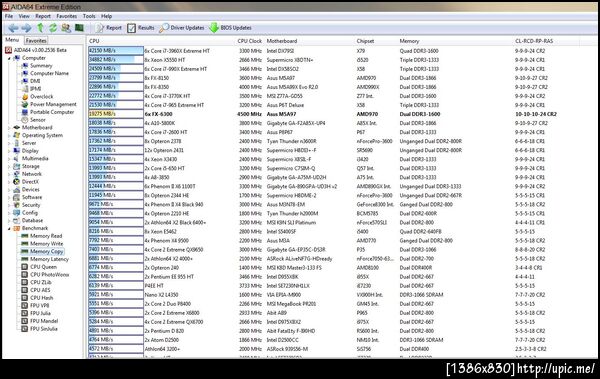600x379 pixels.
Task: Select the FPU Mandel benchmark
Action: tap(39, 321)
